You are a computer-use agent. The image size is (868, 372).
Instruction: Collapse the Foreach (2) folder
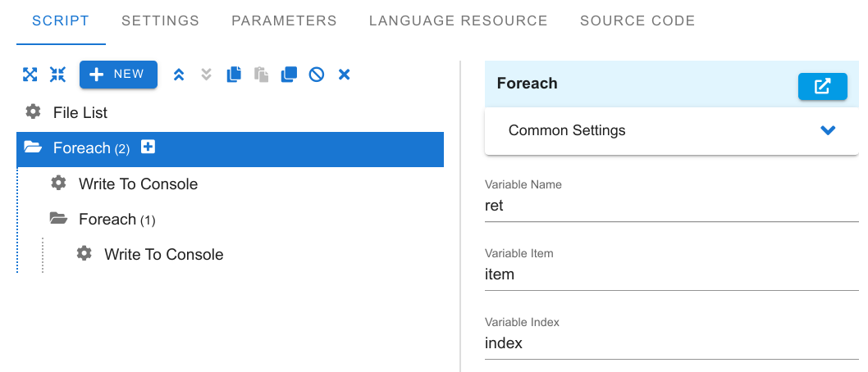click(33, 147)
